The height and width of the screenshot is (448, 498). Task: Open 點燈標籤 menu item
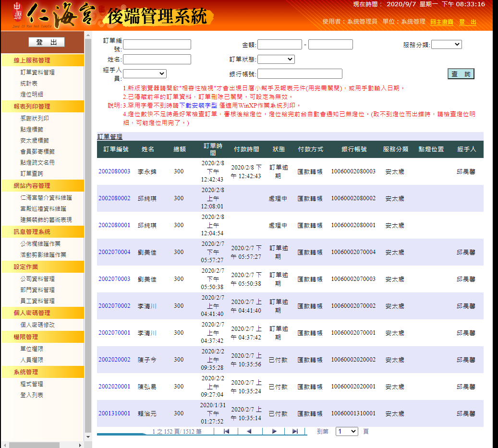coord(32,130)
